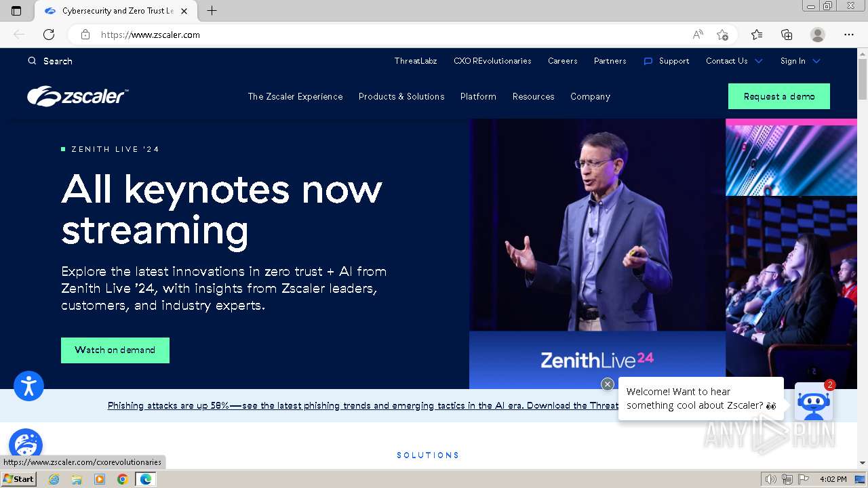Open a new browser tab

[212, 11]
